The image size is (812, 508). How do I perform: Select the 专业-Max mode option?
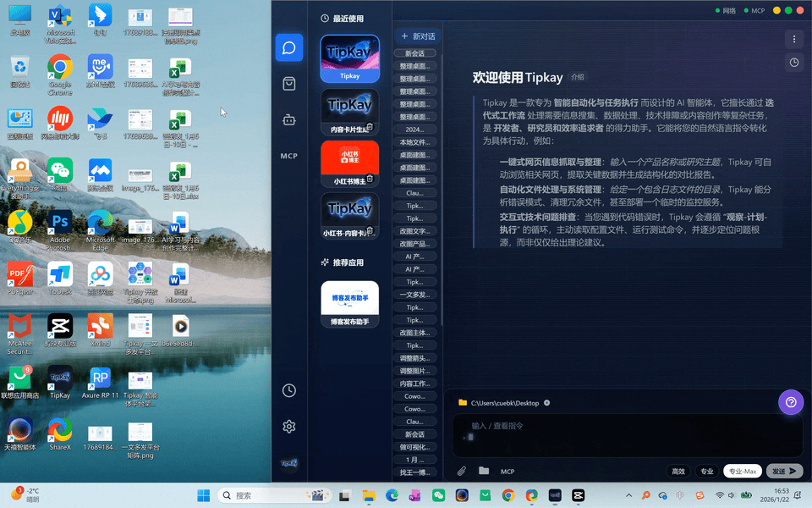click(x=742, y=472)
